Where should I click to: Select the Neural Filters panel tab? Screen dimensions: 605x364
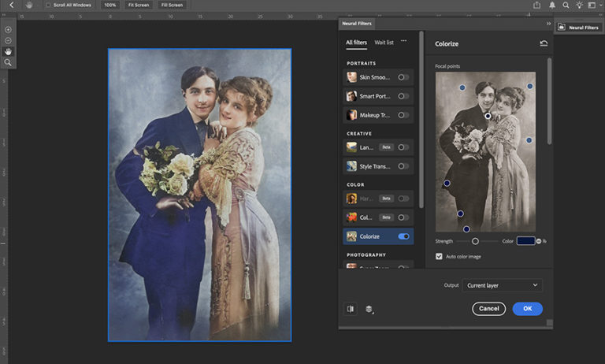pos(357,24)
